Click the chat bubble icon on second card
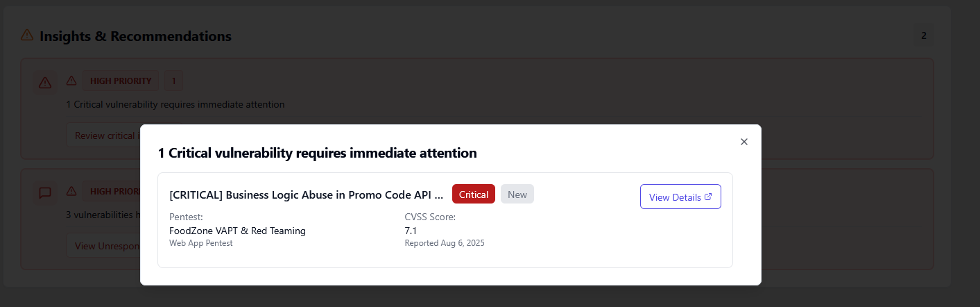 click(x=45, y=192)
